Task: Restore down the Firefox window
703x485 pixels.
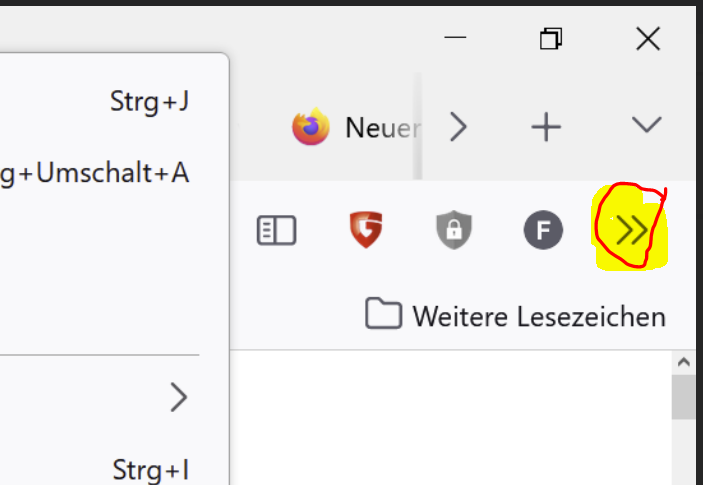Action: click(551, 38)
